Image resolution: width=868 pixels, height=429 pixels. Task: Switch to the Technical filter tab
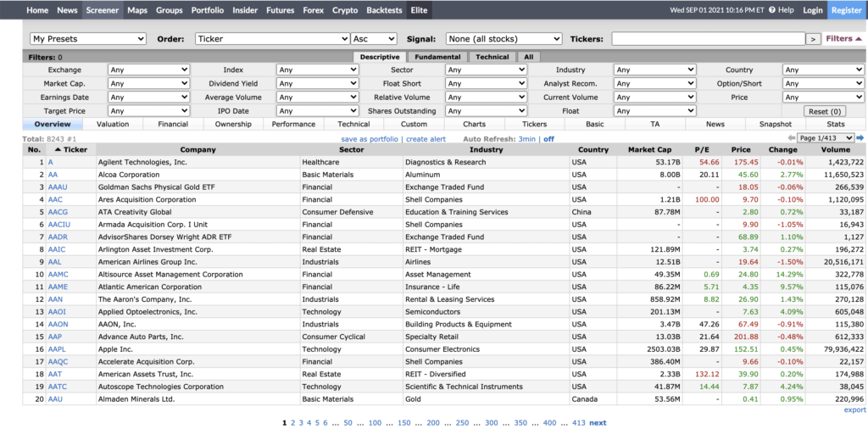[492, 57]
